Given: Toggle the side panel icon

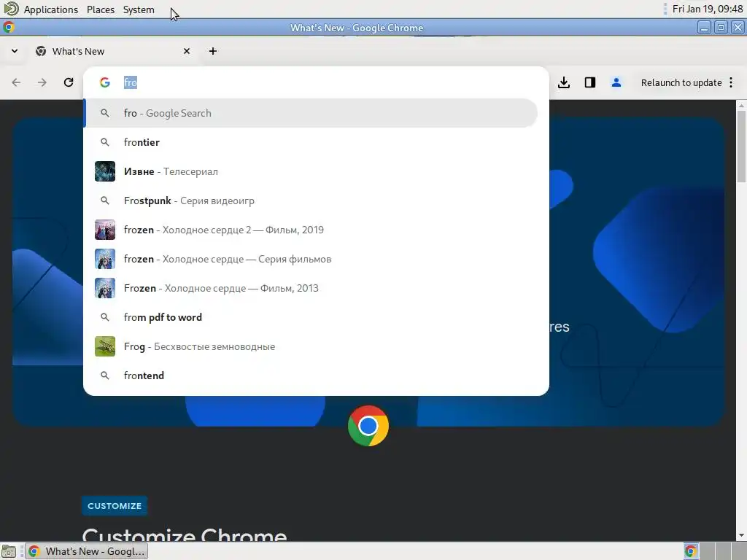Looking at the screenshot, I should click(589, 82).
